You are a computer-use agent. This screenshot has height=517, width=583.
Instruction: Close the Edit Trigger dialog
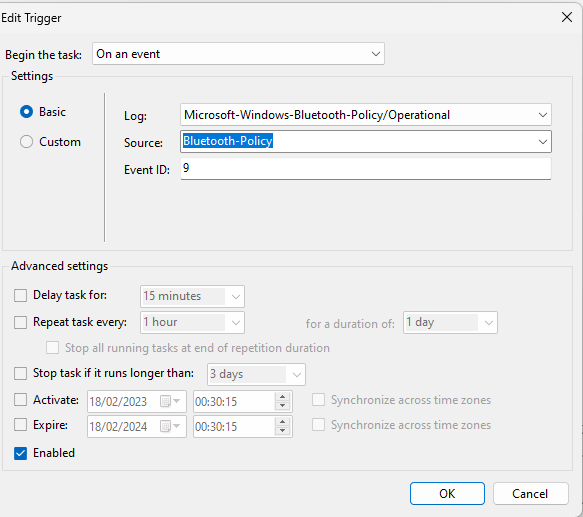coord(567,17)
